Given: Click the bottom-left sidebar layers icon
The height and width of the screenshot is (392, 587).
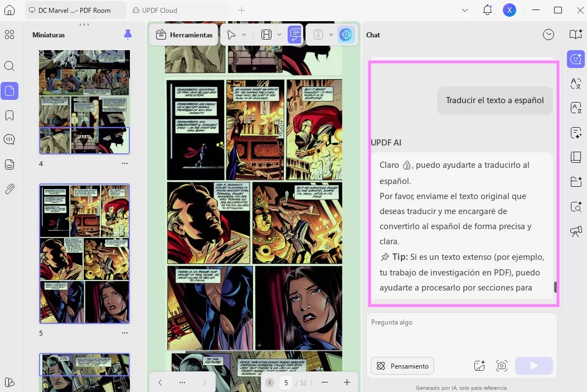Looking at the screenshot, I should click(9, 383).
